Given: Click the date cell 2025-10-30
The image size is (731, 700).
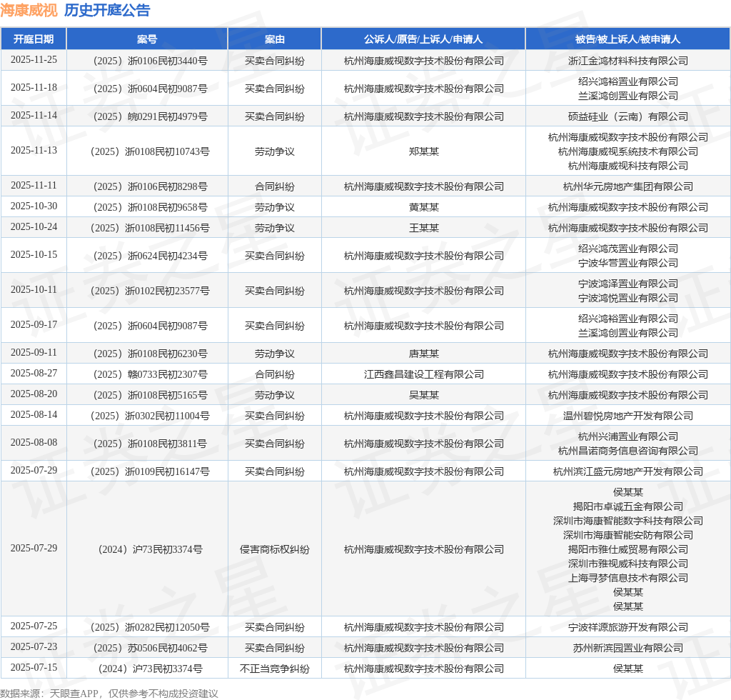Looking at the screenshot, I should tap(34, 206).
